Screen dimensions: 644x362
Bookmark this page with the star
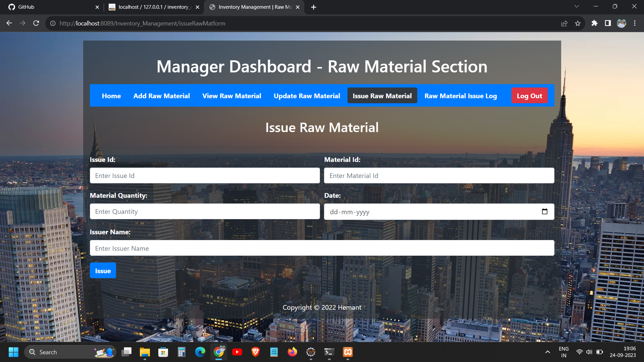coord(578,23)
